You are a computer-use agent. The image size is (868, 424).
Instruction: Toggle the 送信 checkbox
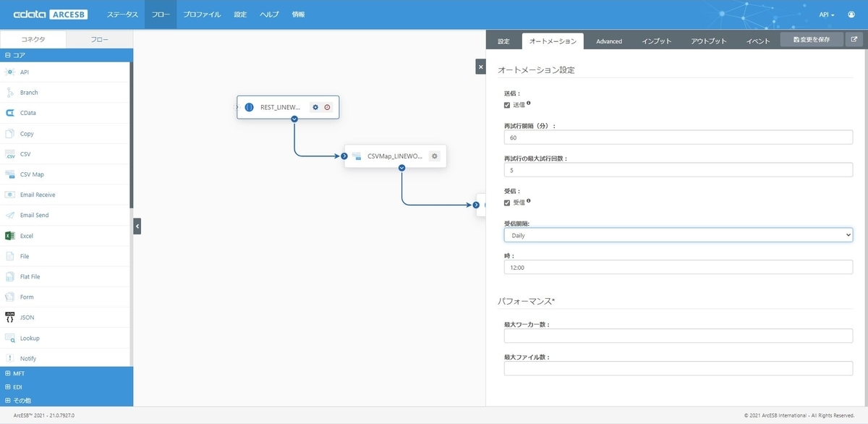[507, 105]
